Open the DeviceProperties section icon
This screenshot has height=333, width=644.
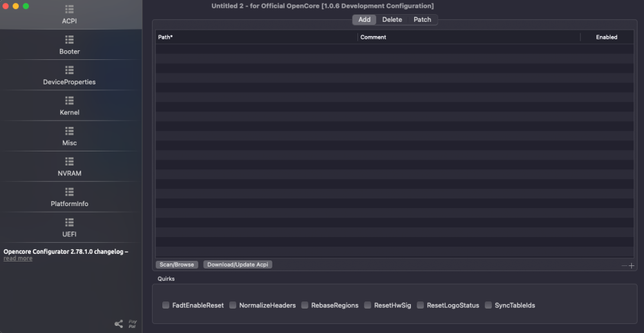pos(70,70)
